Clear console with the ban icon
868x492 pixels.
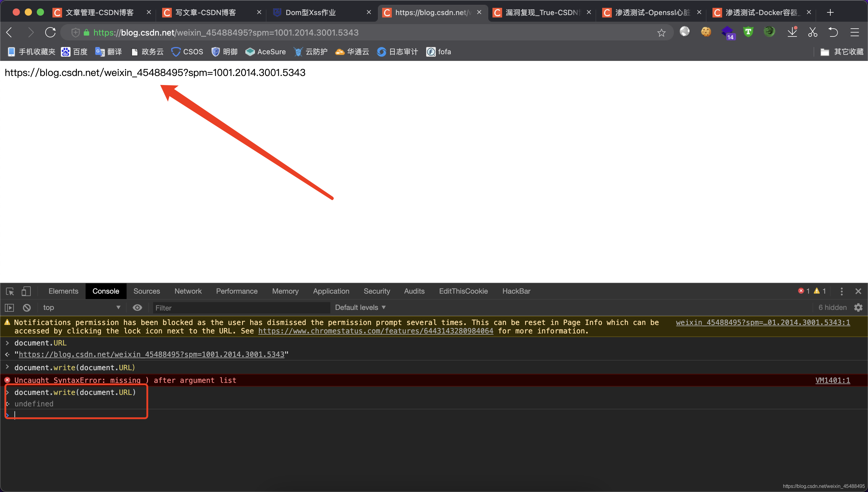(x=27, y=307)
